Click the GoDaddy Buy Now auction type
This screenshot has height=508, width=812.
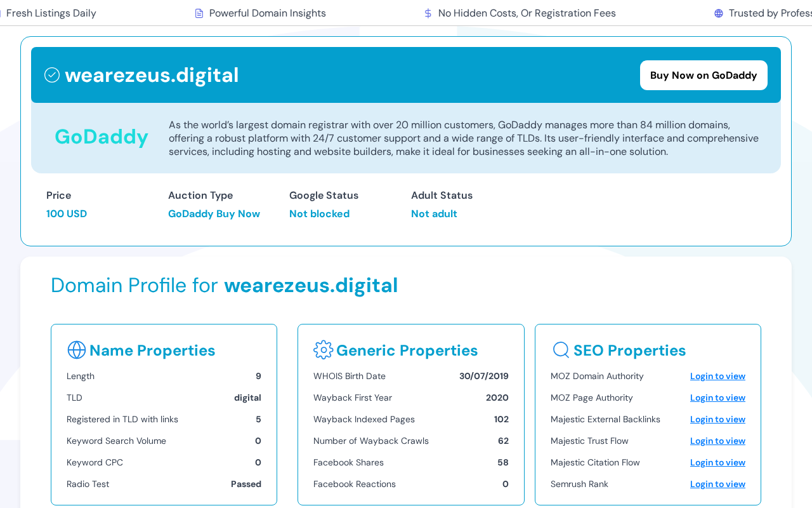[214, 214]
